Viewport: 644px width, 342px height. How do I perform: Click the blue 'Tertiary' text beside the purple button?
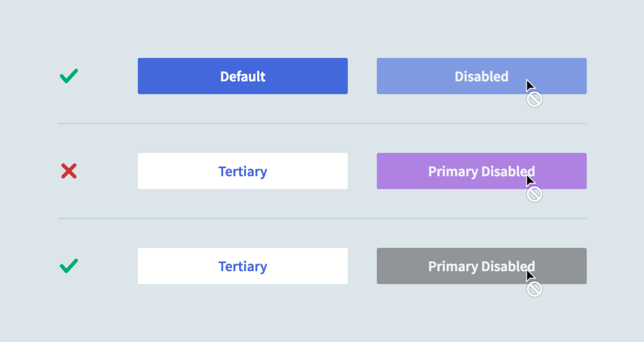[243, 172]
